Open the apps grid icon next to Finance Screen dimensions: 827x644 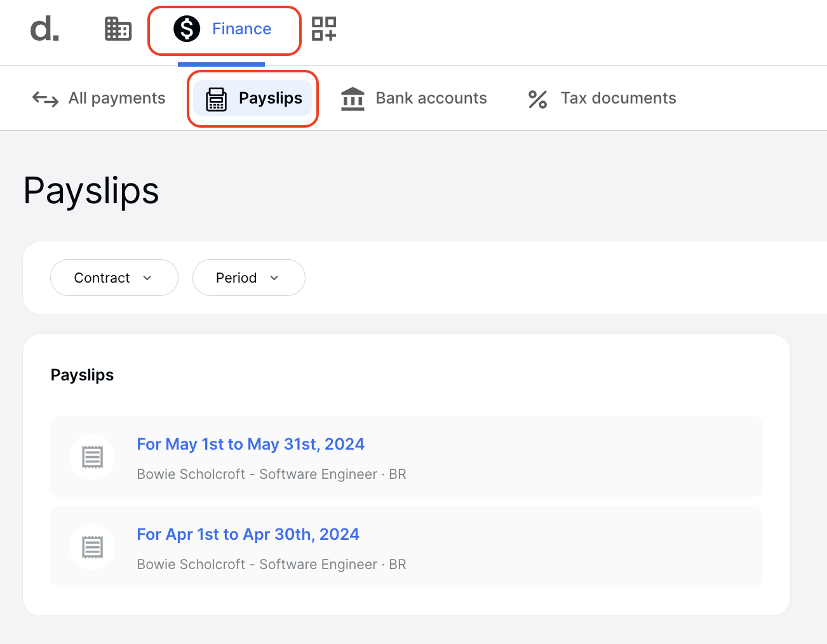point(323,29)
